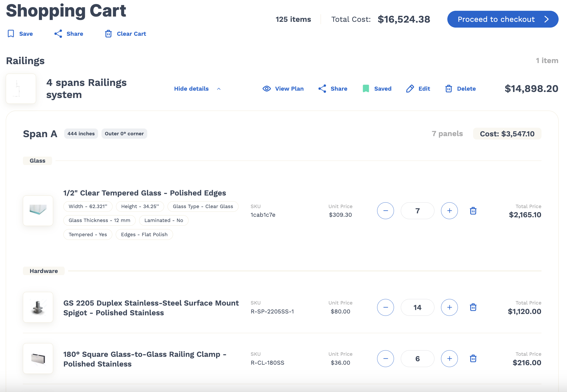
Task: Click the Share icon for the Railings system
Action: tap(322, 89)
